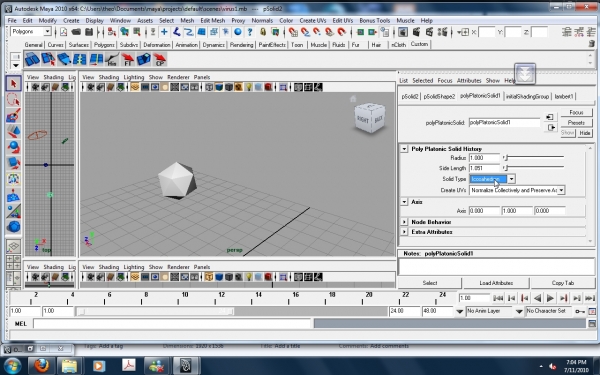Click the Save Scene floppy icon
This screenshot has width=600, height=375.
click(89, 32)
